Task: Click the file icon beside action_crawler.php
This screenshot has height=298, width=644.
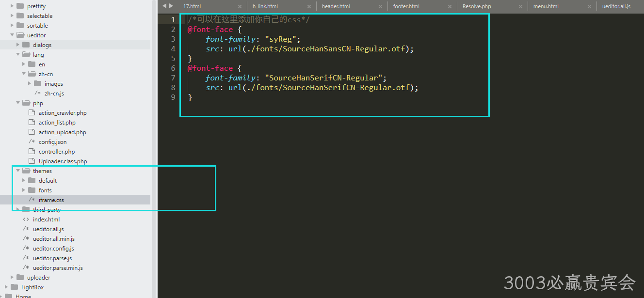Action: pyautogui.click(x=32, y=113)
